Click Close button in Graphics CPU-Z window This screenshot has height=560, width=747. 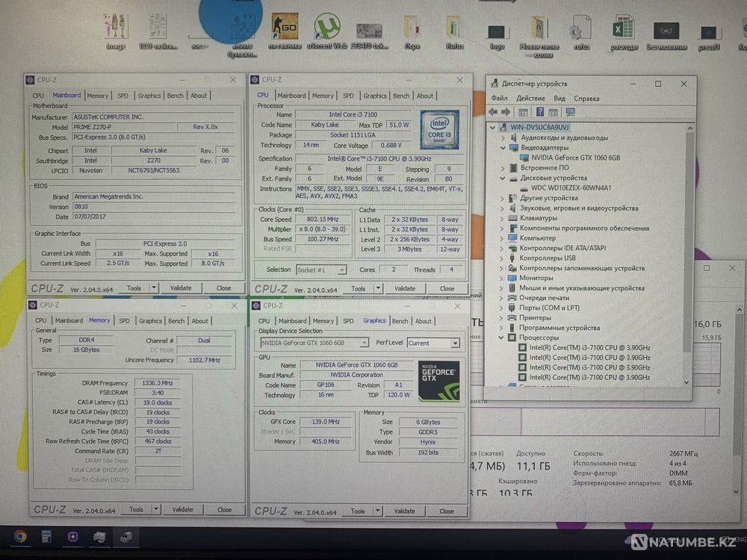pos(447,511)
